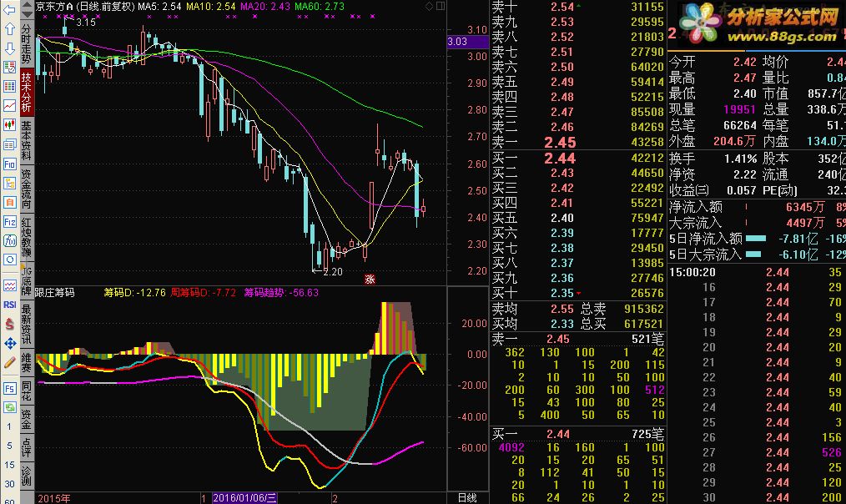
Task: Open the 同花 tab
Action: pyautogui.click(x=27, y=391)
